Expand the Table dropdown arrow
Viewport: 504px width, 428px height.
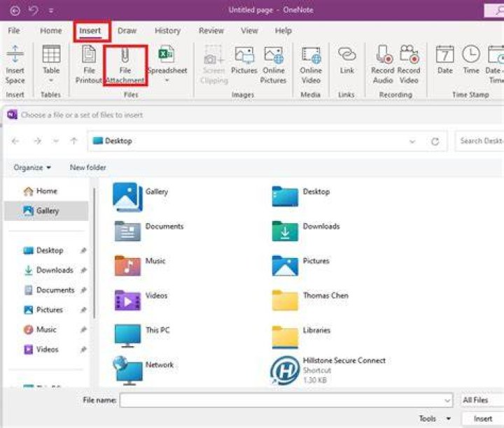click(51, 80)
